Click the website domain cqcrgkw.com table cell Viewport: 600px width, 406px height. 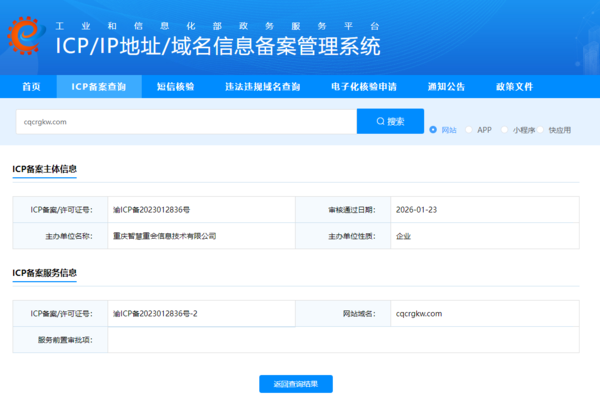(x=485, y=313)
